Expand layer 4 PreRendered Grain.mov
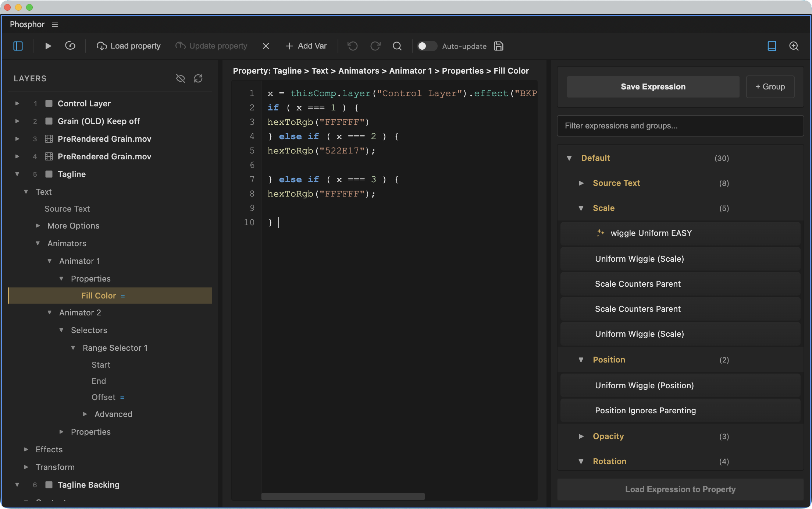Screen dimensions: 812x509 click(17, 156)
